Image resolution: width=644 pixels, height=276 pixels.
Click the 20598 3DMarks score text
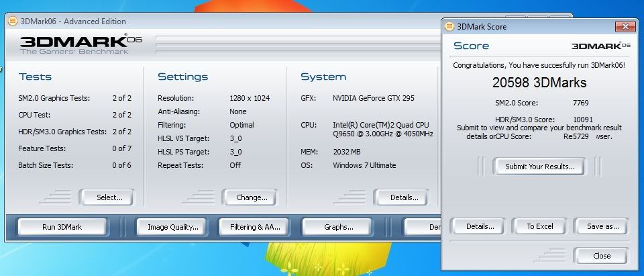[x=539, y=83]
